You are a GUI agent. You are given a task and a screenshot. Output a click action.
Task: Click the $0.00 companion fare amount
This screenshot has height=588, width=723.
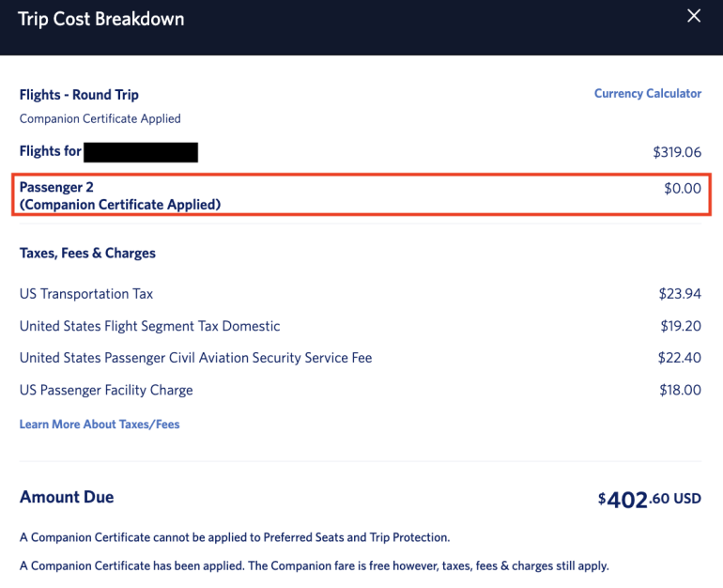683,188
